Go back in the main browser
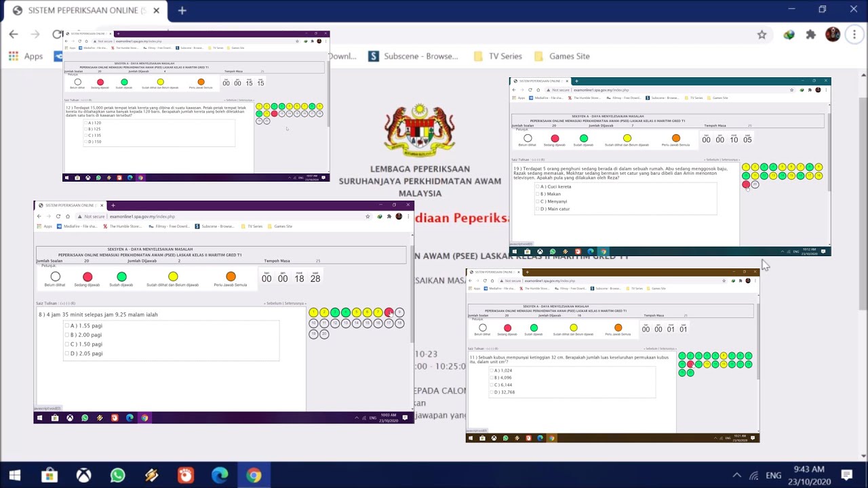This screenshot has width=868, height=488. pos(14,34)
